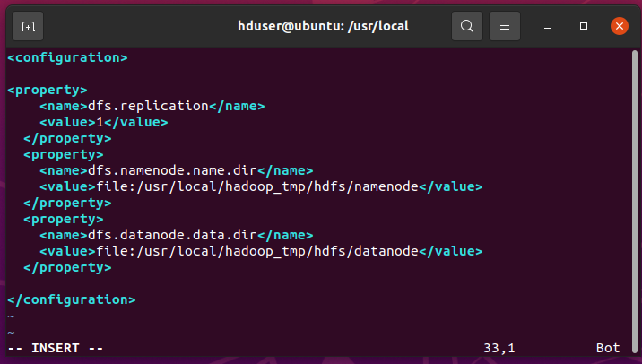Open the hamburger menu
This screenshot has width=642, height=364.
(x=505, y=26)
